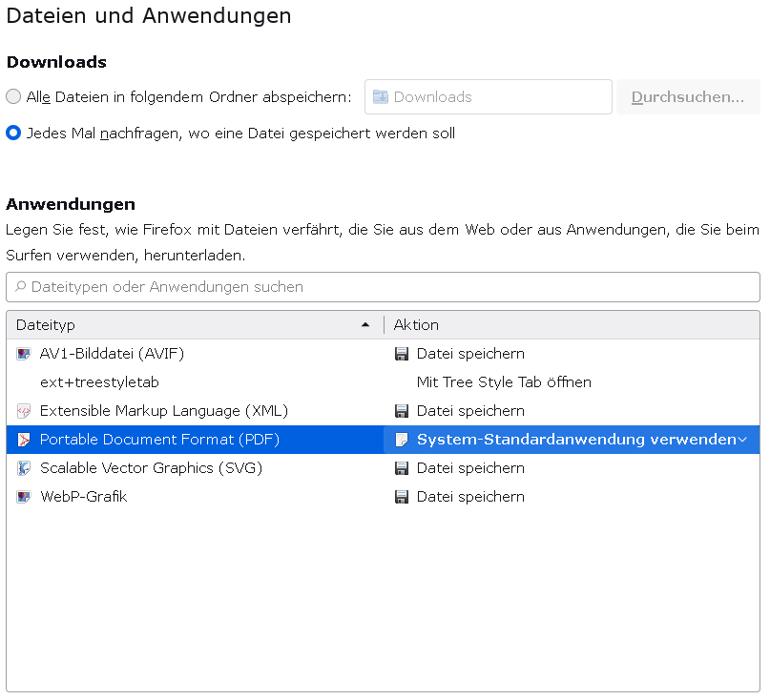This screenshot has width=770, height=700.
Task: Click the SVG file type icon
Action: pyautogui.click(x=24, y=468)
